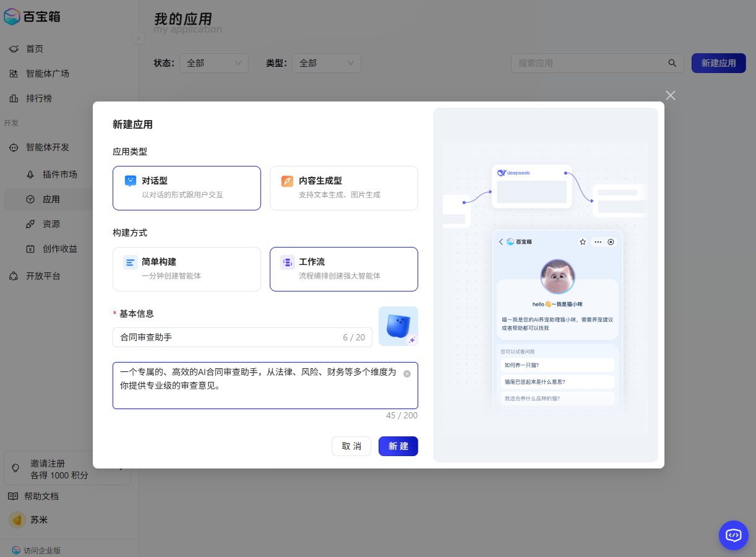The width and height of the screenshot is (756, 557).
Task: Go to 插件市场 in sidebar
Action: (x=60, y=175)
